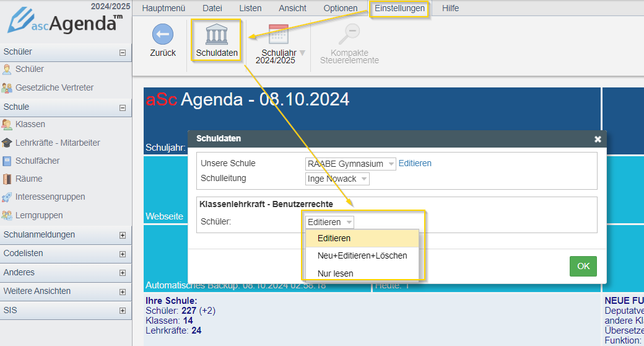Open the Ansicht menu

[x=292, y=8]
